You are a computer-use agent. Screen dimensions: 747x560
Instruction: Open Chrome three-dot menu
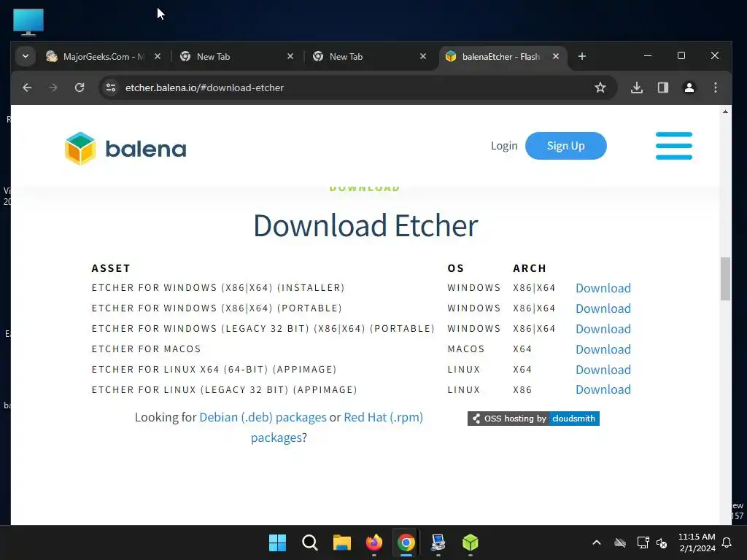coord(715,87)
